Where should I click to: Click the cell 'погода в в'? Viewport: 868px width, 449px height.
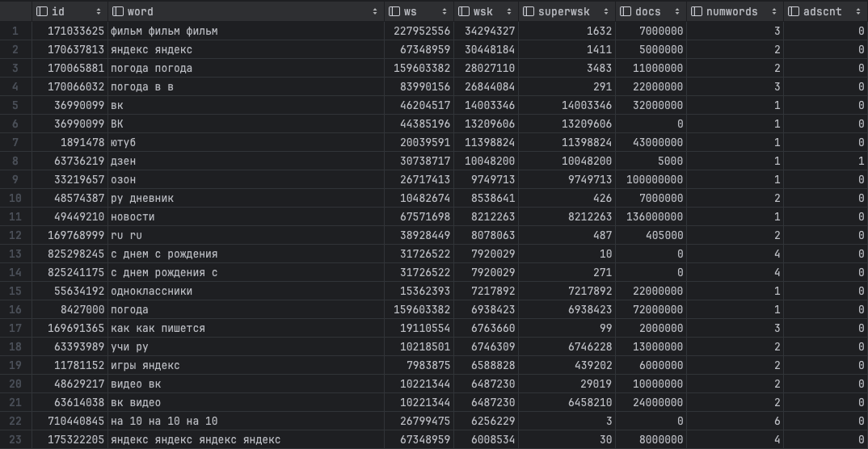point(246,87)
